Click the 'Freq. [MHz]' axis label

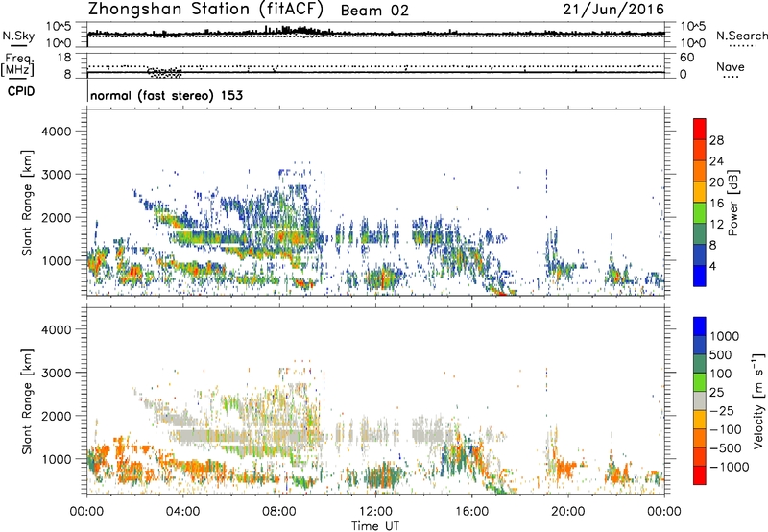17,65
